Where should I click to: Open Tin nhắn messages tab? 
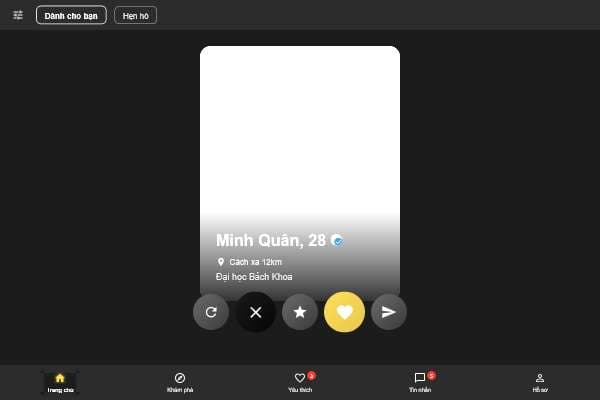420,382
